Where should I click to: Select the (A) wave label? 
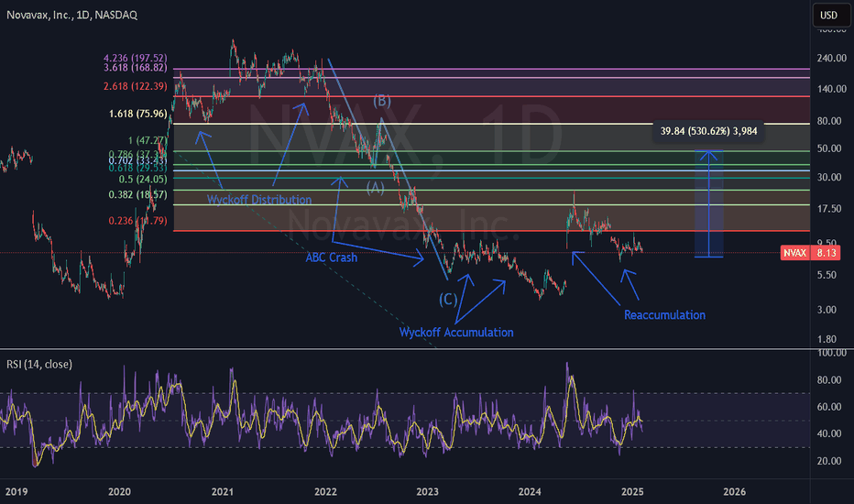pyautogui.click(x=376, y=188)
